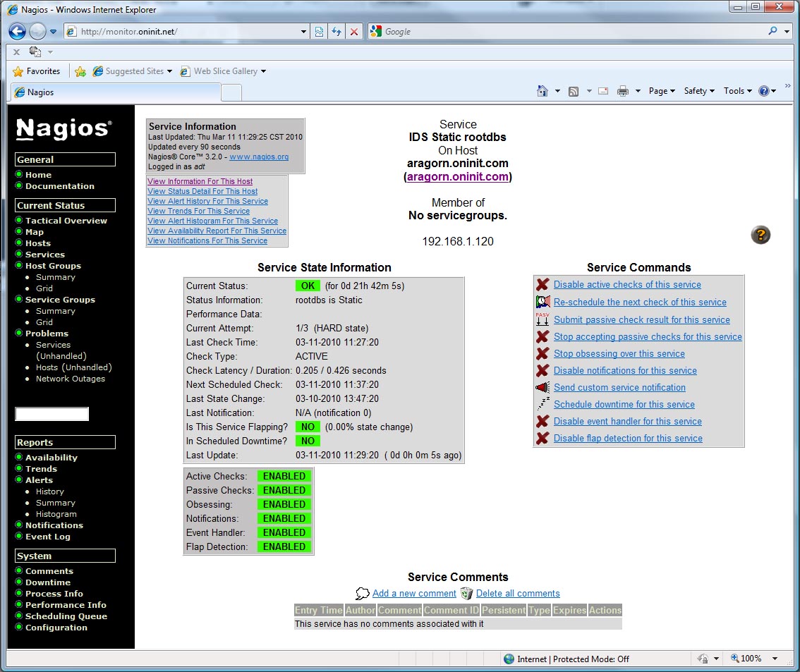Click the green OK current status value

(x=308, y=286)
